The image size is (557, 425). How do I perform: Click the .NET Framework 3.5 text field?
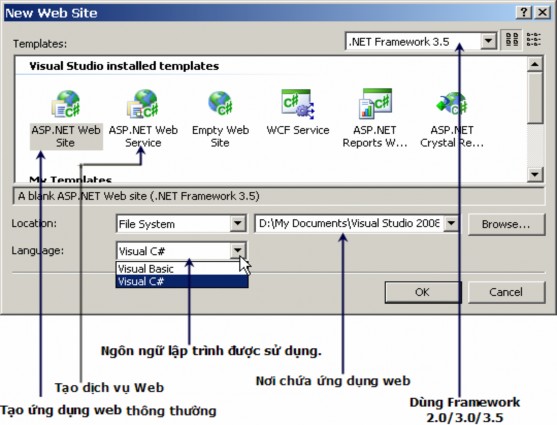[x=413, y=42]
